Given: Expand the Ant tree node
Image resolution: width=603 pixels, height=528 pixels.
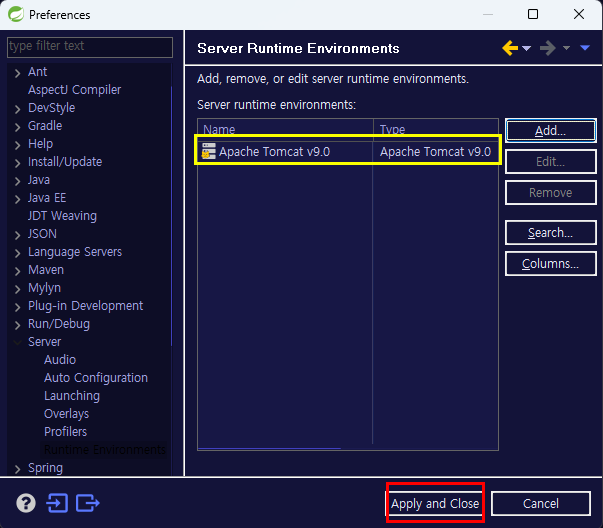Looking at the screenshot, I should [x=17, y=73].
